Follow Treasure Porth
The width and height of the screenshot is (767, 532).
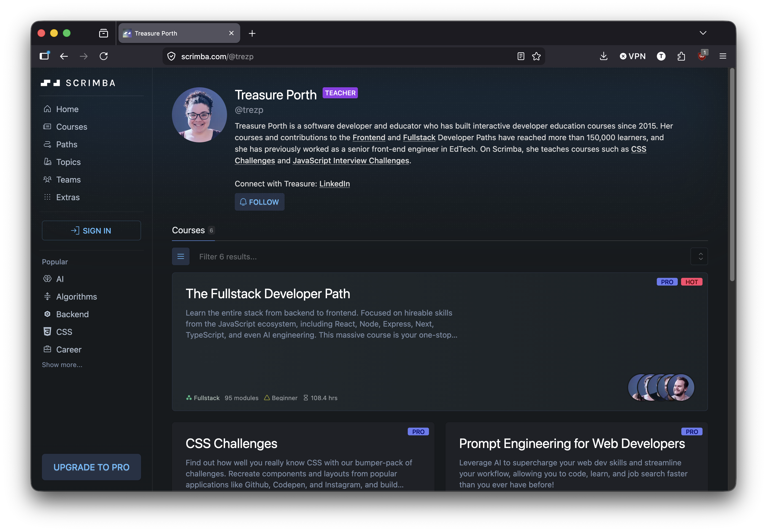pyautogui.click(x=260, y=202)
